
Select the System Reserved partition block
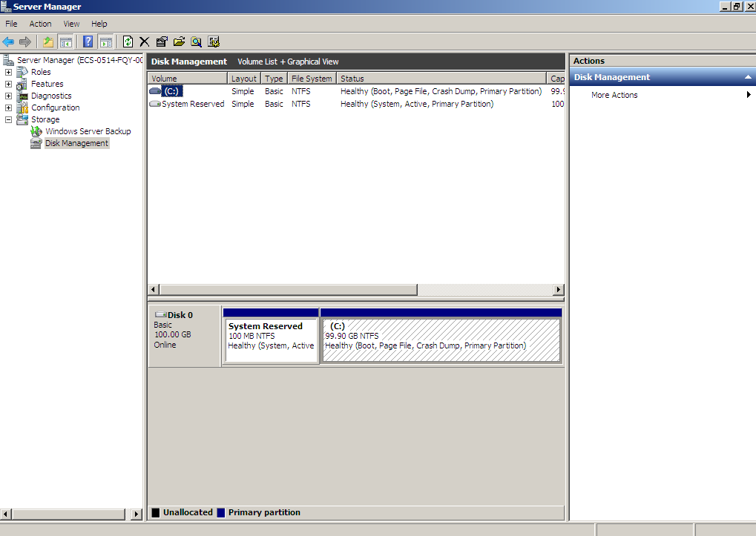(271, 341)
